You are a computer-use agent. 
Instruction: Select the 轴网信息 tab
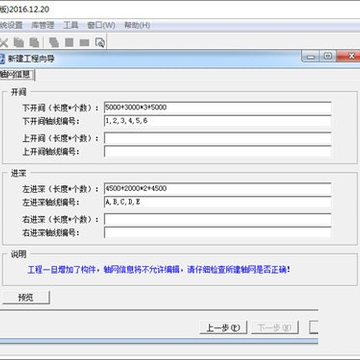[x=17, y=74]
